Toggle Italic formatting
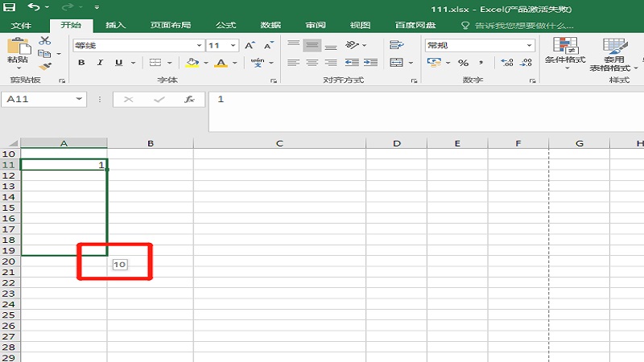This screenshot has width=644, height=362. tap(100, 63)
